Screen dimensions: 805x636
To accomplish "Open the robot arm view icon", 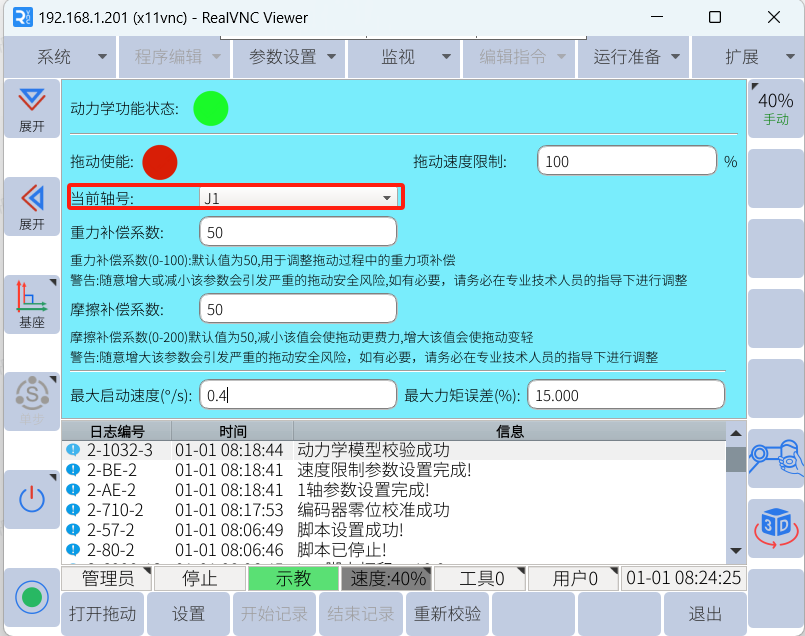I will [776, 456].
